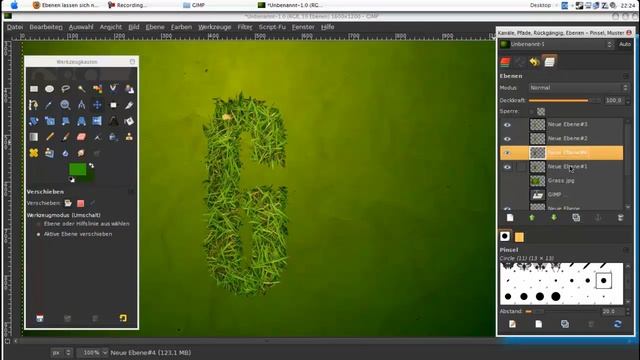The image size is (640, 360).
Task: Select the Free Select lasso tool
Action: pyautogui.click(x=65, y=89)
